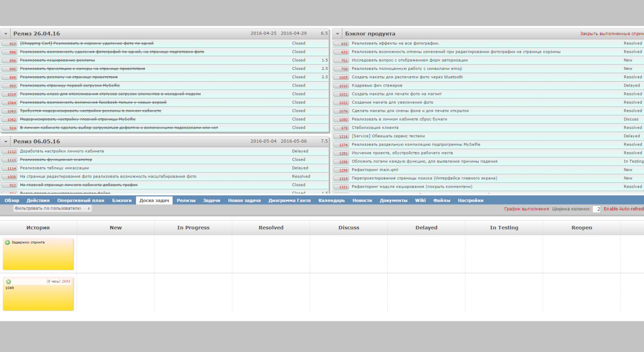
Task: Click the In Progress column header
Action: [193, 228]
